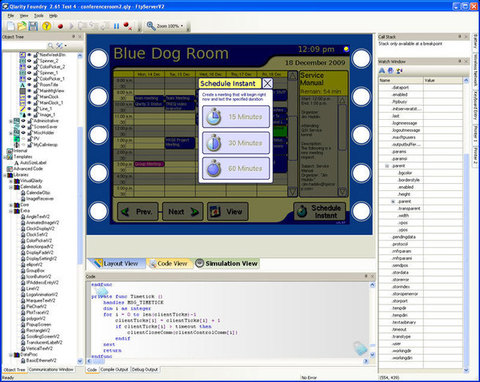Screen dimensions: 480x382
Task: Open a project with the folder icon
Action: [x=22, y=26]
